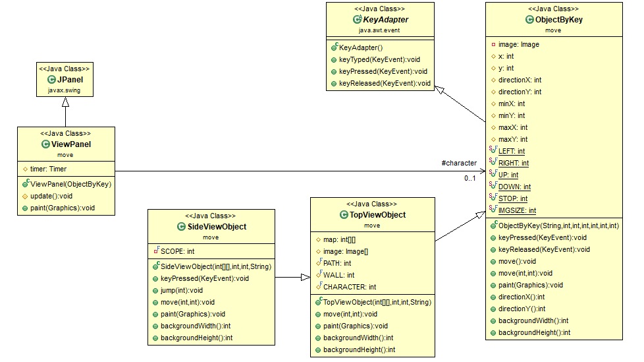Click the #character association label
Image resolution: width=644 pixels, height=362 pixels.
point(460,163)
